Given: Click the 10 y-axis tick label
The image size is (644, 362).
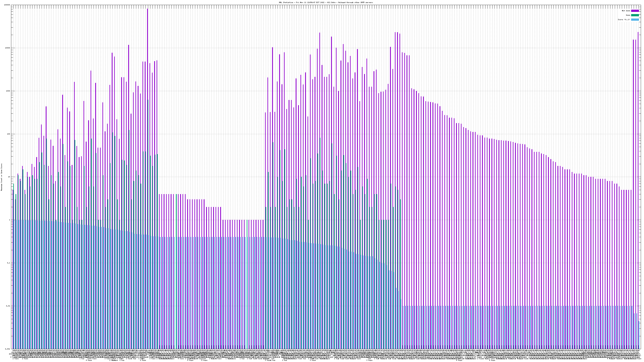Looking at the screenshot, I should [x=9, y=177].
